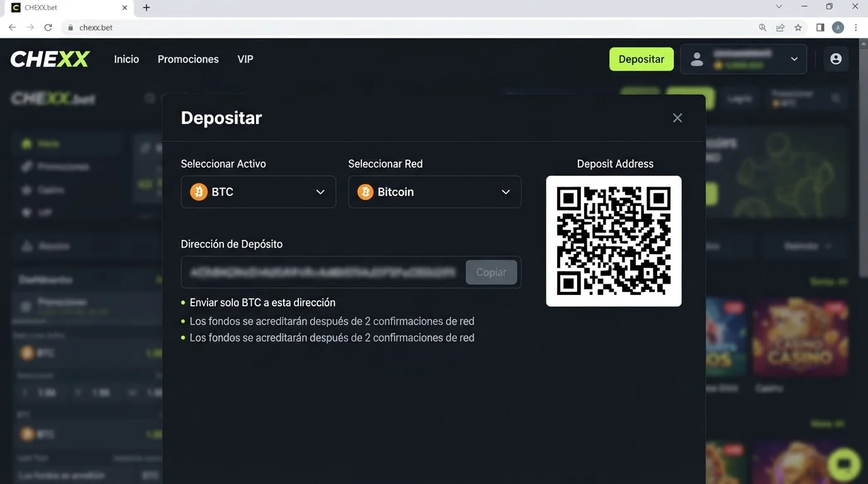
Task: Open Chrome three-dot menu
Action: 856,28
